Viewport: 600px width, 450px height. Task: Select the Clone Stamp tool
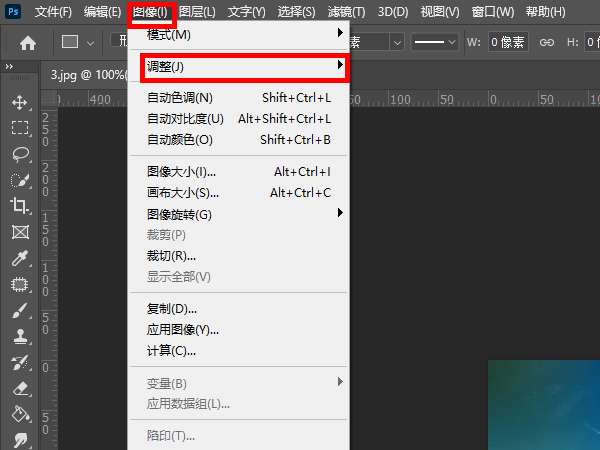19,337
